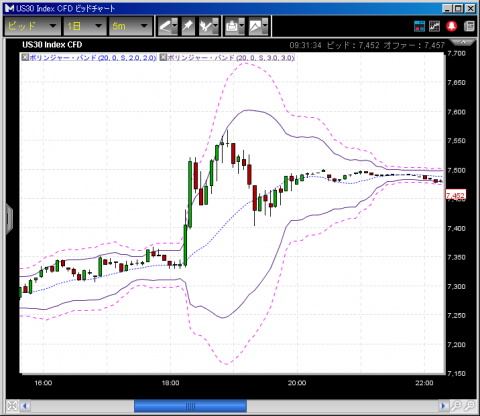The image size is (480, 416).
Task: Open the blue calendar panel icon
Action: [x=419, y=26]
